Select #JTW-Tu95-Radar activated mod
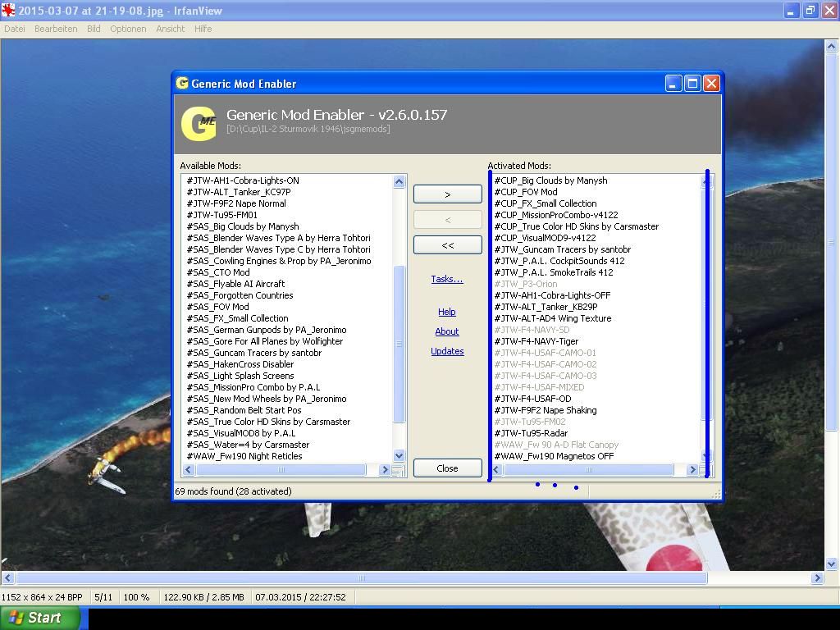This screenshot has width=840, height=630. 531,433
